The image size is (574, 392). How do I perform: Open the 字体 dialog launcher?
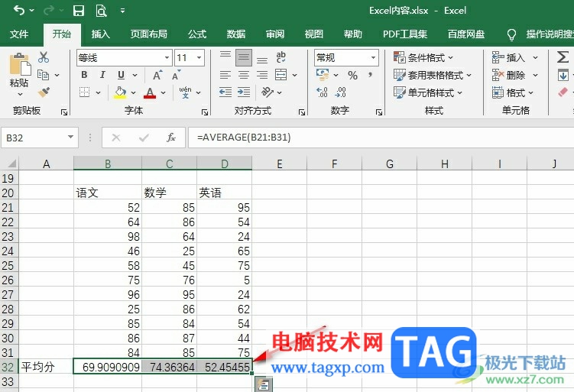coord(205,112)
